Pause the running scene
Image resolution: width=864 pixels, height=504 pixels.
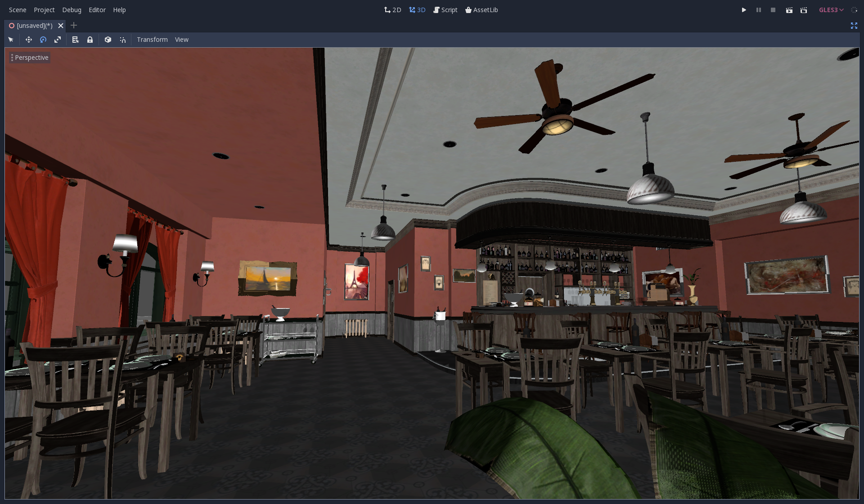758,10
